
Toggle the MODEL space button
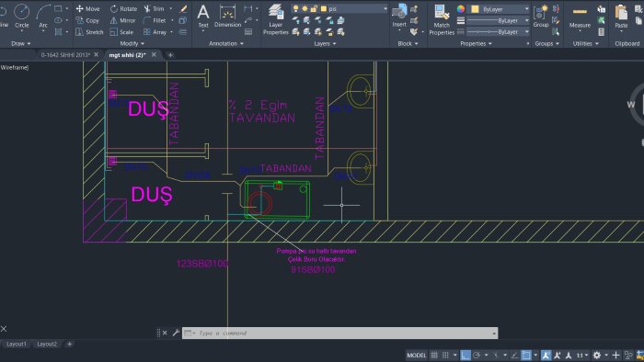pyautogui.click(x=416, y=355)
